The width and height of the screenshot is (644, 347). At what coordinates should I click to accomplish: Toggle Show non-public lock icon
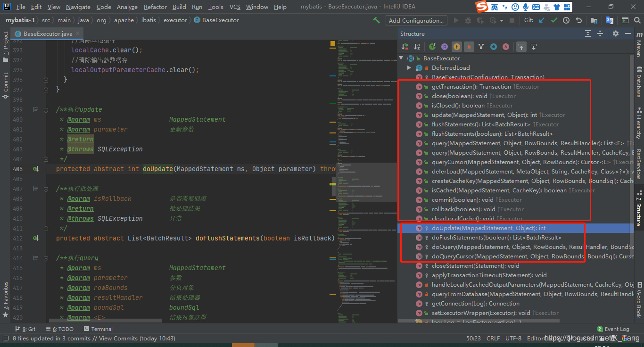pyautogui.click(x=469, y=47)
